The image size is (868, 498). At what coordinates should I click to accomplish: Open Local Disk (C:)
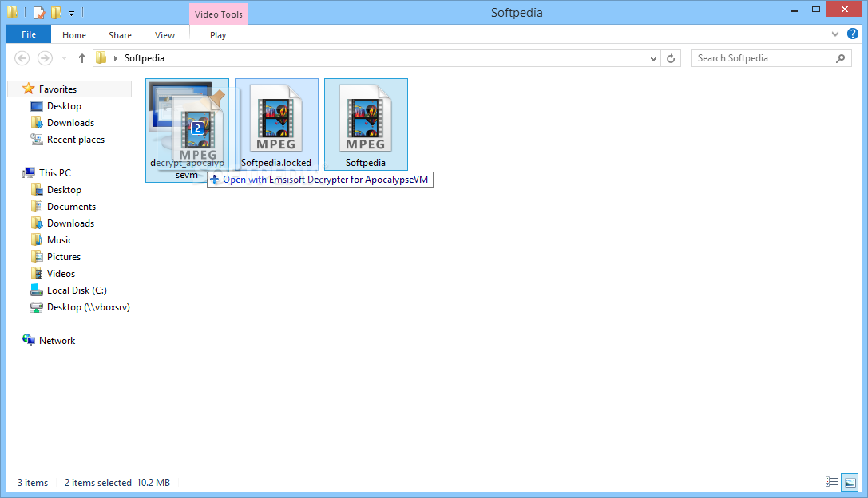[x=77, y=290]
